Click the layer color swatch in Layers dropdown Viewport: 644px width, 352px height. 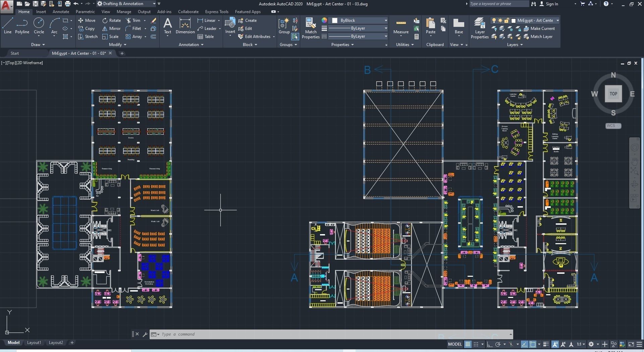point(513,20)
